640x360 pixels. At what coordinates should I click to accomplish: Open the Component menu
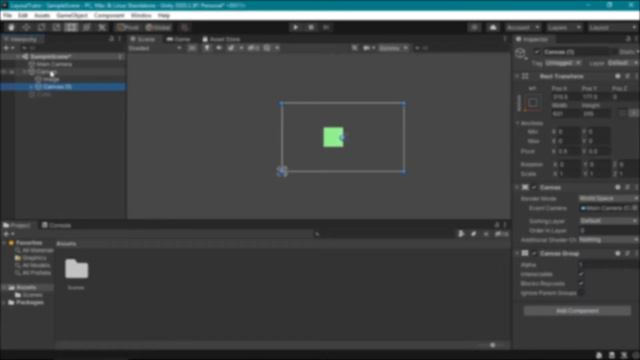(109, 16)
